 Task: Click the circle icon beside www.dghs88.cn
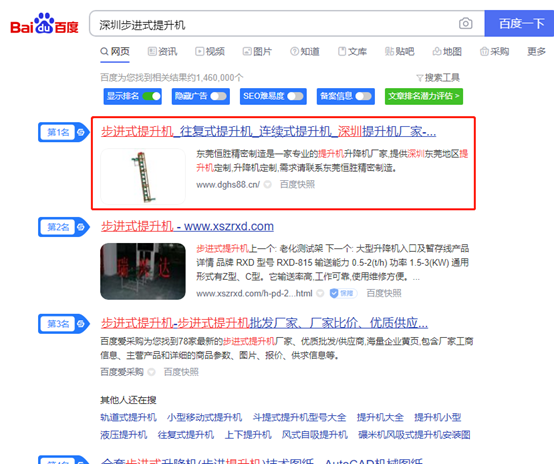pyautogui.click(x=268, y=184)
